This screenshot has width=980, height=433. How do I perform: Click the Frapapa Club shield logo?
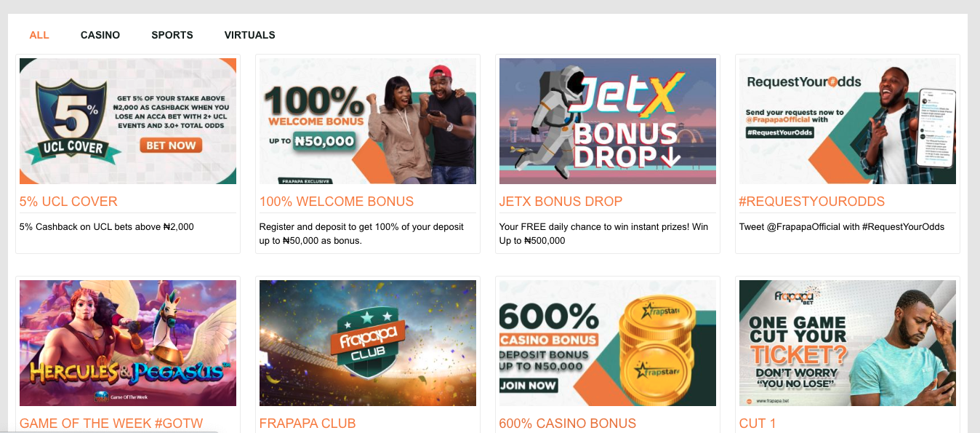click(x=367, y=342)
